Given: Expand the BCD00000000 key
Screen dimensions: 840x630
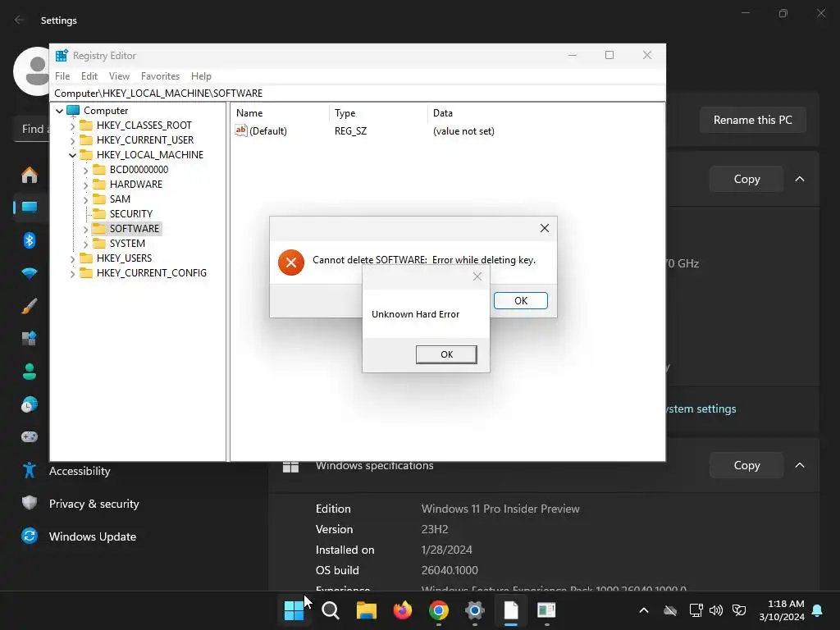Looking at the screenshot, I should click(85, 170).
